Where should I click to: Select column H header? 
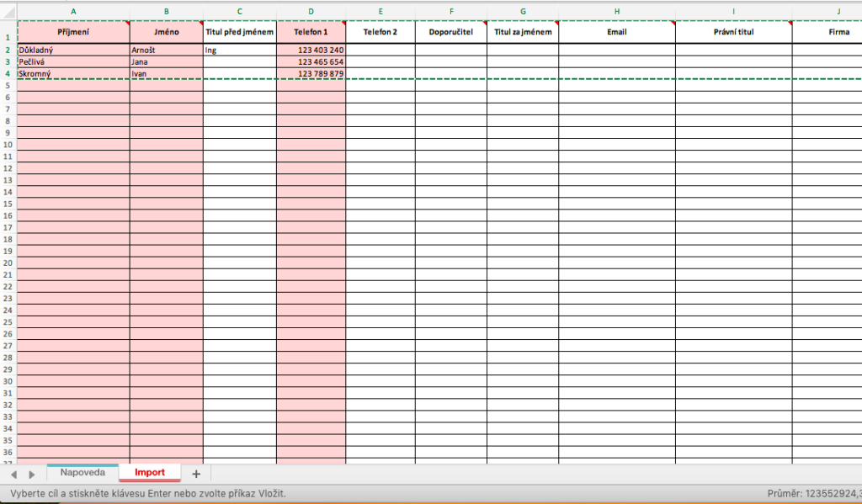617,12
